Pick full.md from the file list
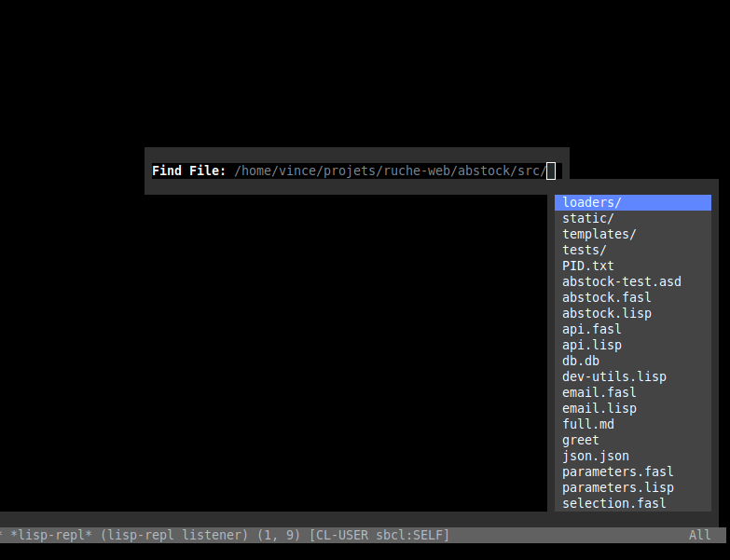Viewport: 730px width, 560px height. pos(588,424)
